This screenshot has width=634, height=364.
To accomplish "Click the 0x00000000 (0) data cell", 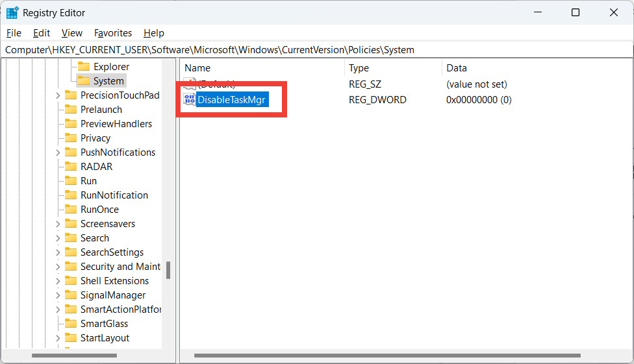I will [x=479, y=100].
